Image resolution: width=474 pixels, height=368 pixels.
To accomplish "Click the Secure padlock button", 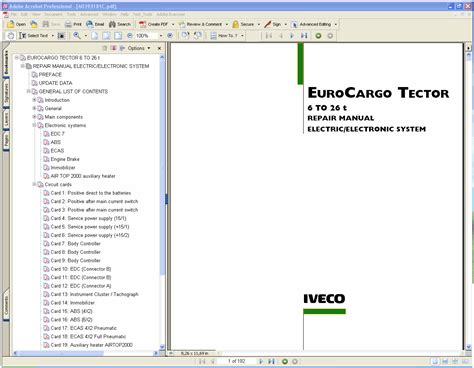I will (243, 24).
